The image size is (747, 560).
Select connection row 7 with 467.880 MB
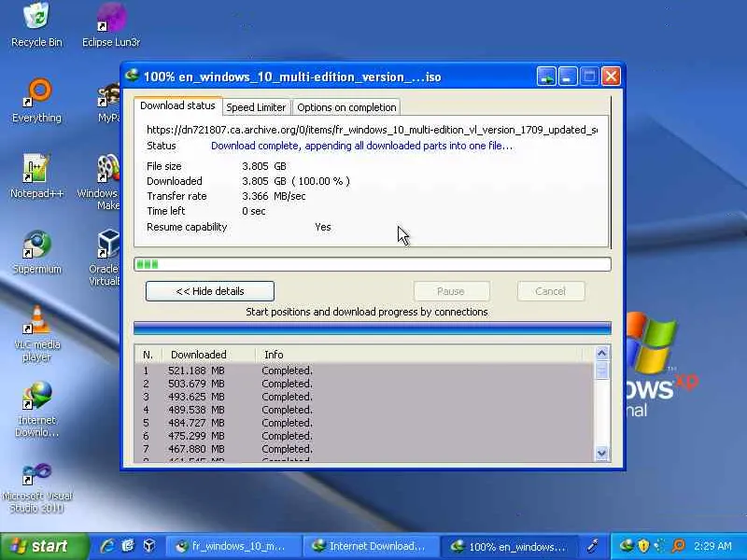tap(364, 449)
